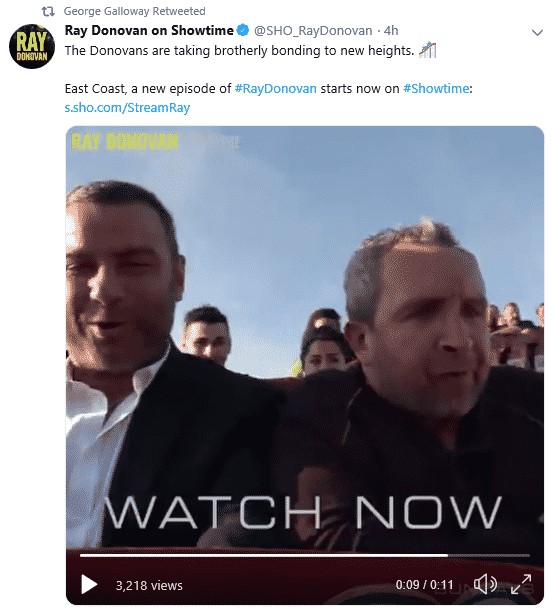Screen dimensions: 555x614
Task: Click the roller coaster emoji in tweet
Action: [428, 50]
